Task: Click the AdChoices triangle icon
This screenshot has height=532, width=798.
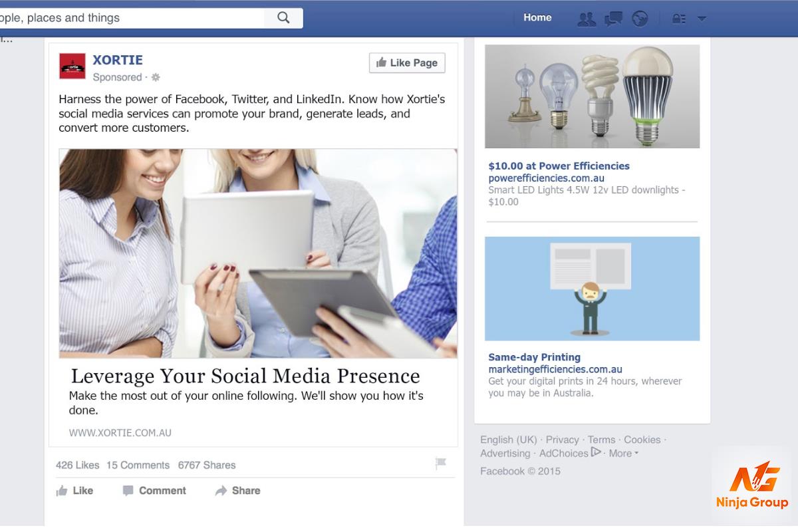Action: click(x=597, y=452)
